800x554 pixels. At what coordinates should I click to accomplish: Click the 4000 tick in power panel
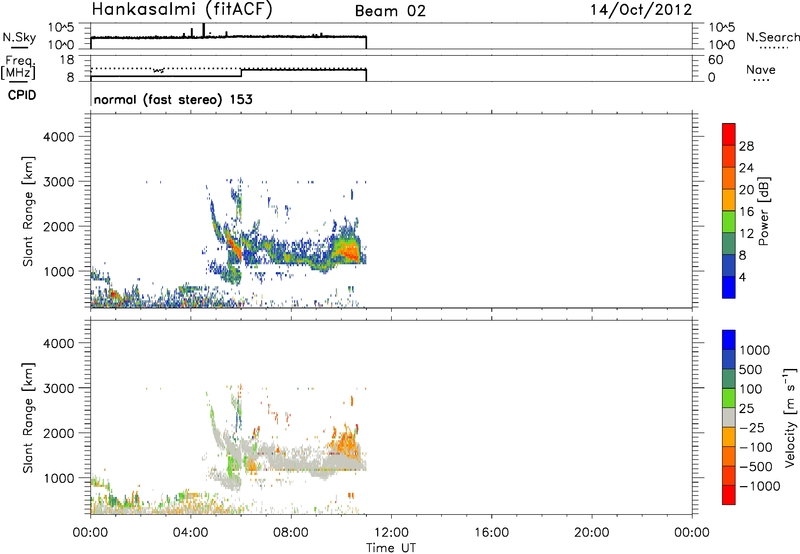pyautogui.click(x=59, y=137)
